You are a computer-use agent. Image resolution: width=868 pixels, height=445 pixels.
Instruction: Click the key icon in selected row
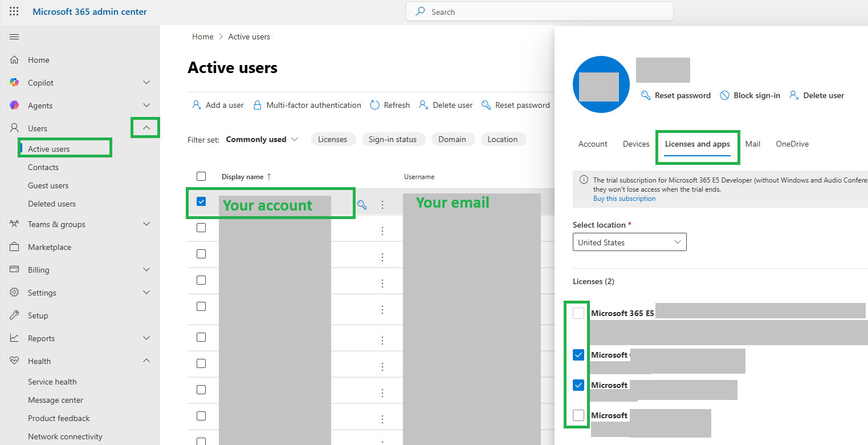click(x=362, y=204)
